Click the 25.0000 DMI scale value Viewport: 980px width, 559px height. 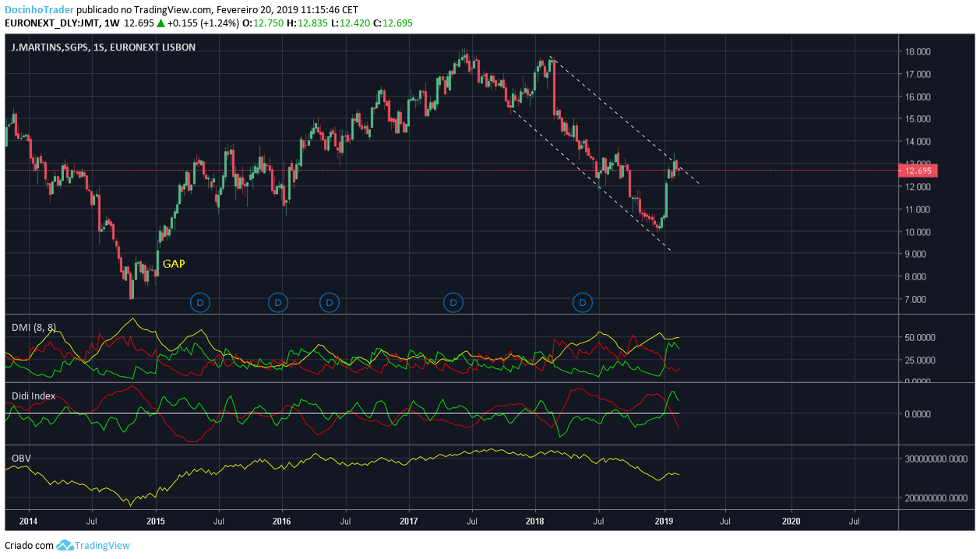(920, 360)
